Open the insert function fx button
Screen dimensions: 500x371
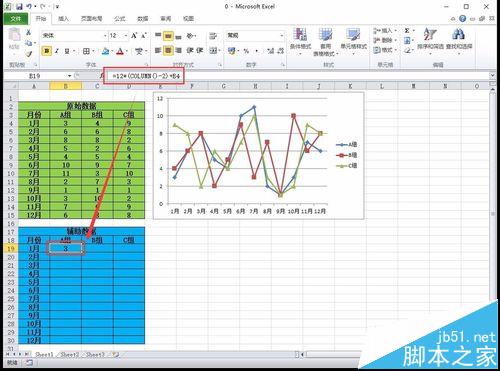102,76
